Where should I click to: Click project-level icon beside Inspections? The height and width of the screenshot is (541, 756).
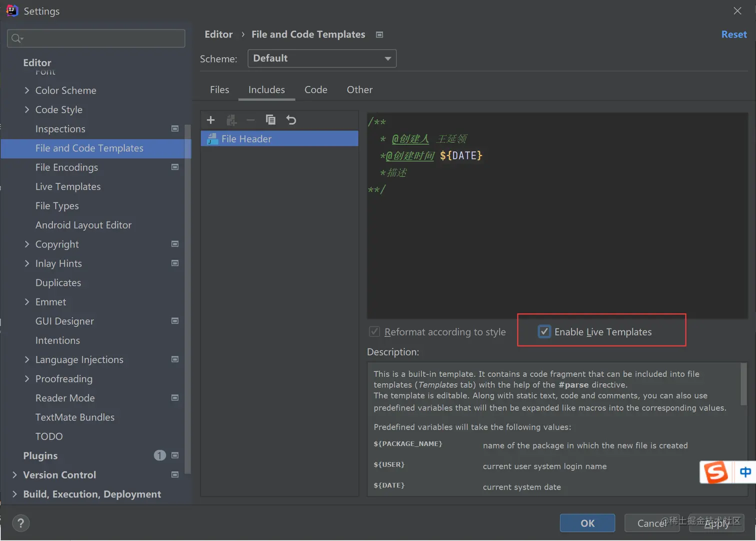point(175,128)
